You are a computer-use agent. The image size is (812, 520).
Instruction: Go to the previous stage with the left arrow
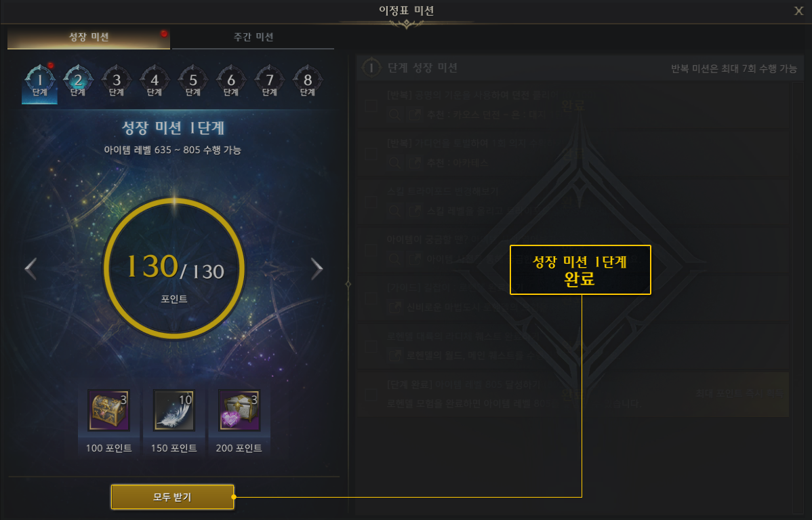(31, 268)
